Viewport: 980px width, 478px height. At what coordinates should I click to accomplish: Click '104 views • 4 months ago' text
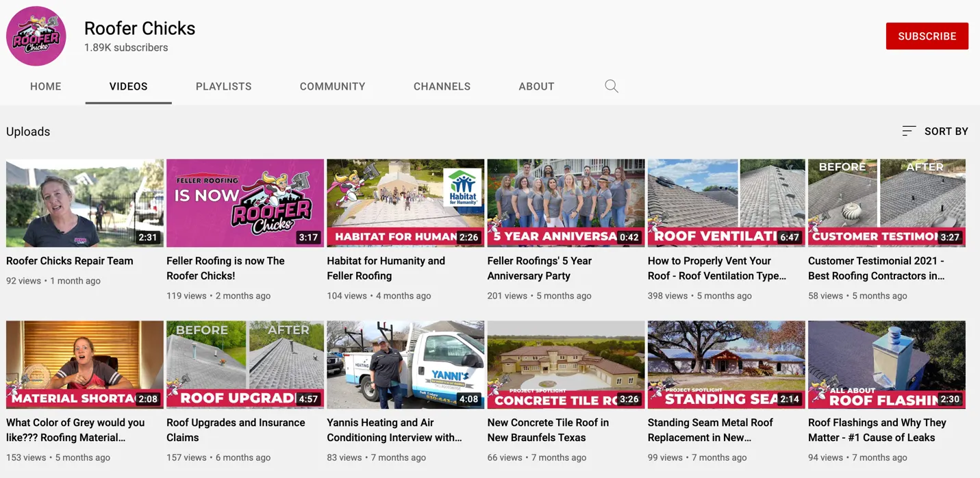pyautogui.click(x=379, y=296)
